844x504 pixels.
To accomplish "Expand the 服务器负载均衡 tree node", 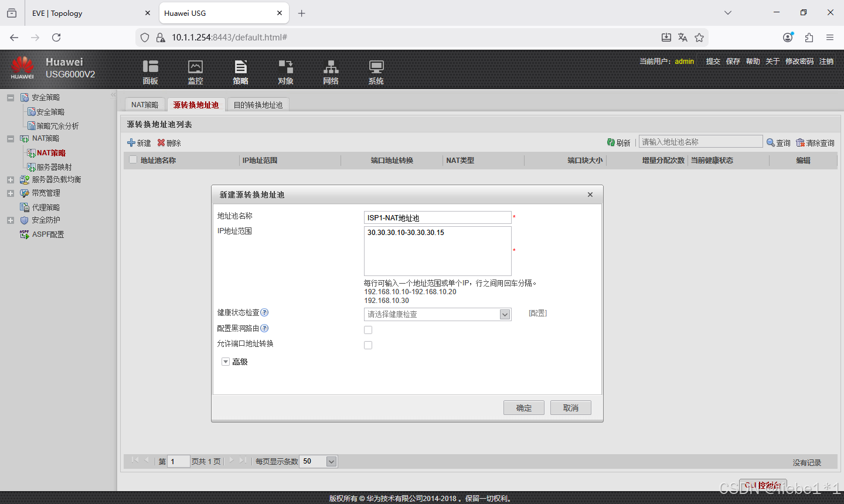I will (11, 180).
